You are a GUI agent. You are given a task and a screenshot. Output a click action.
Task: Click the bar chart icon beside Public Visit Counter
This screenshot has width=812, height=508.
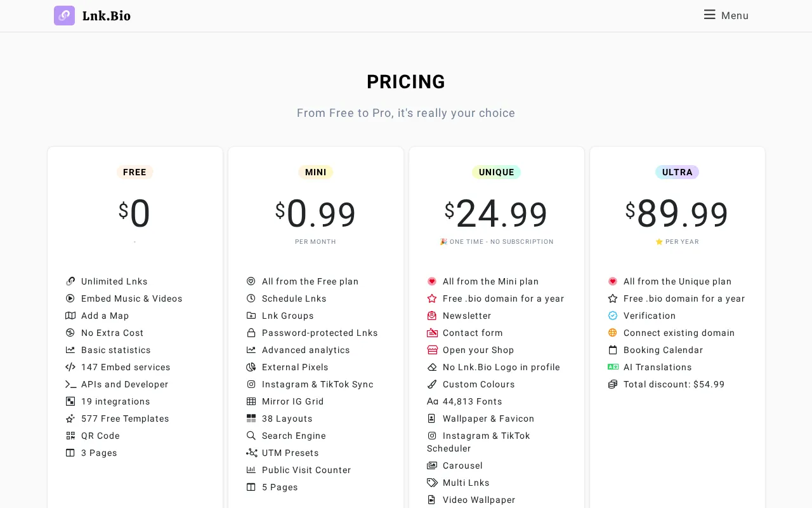pyautogui.click(x=251, y=470)
